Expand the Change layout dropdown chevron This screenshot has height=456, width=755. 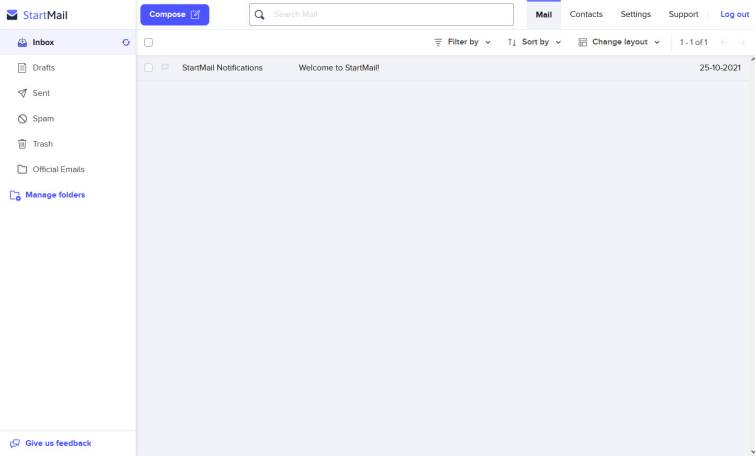(657, 42)
